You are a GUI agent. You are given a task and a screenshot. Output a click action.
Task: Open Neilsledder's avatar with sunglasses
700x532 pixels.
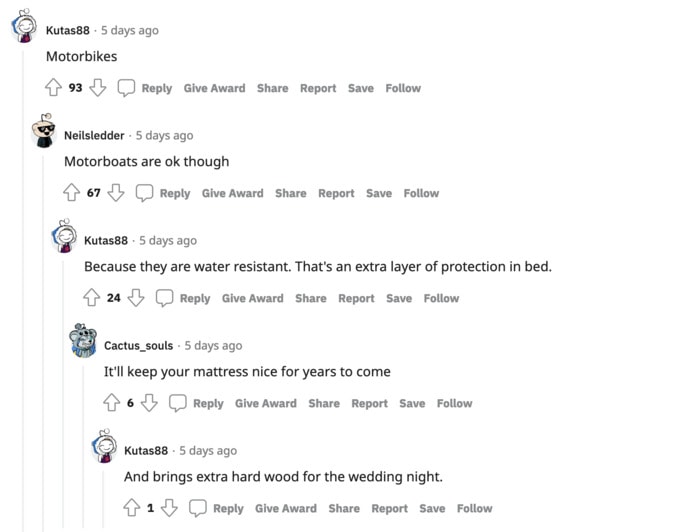pyautogui.click(x=44, y=131)
